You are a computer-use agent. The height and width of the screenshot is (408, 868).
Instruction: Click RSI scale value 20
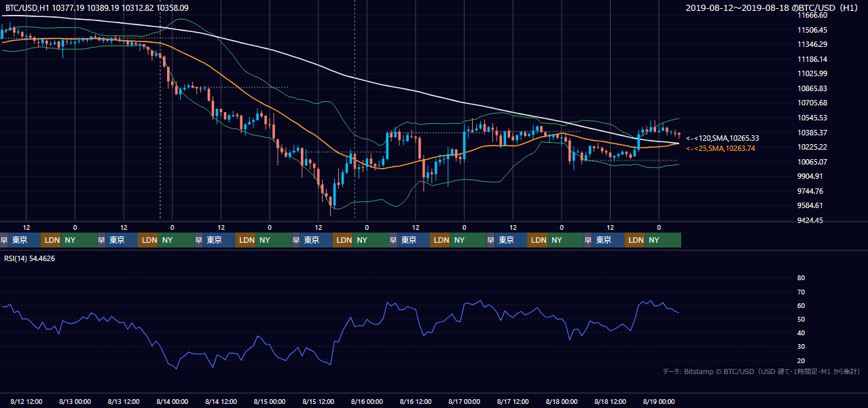click(x=801, y=360)
